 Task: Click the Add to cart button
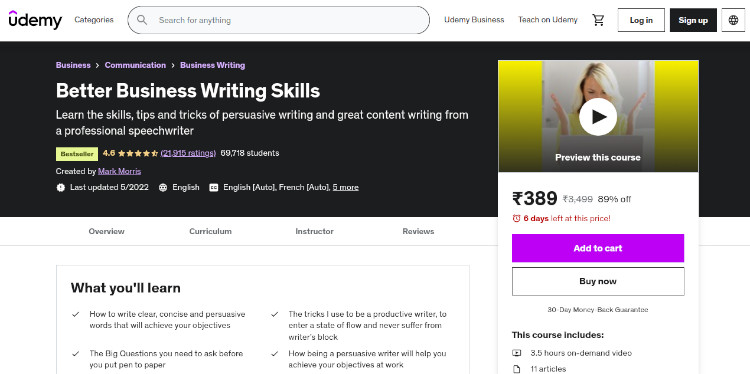coord(598,248)
